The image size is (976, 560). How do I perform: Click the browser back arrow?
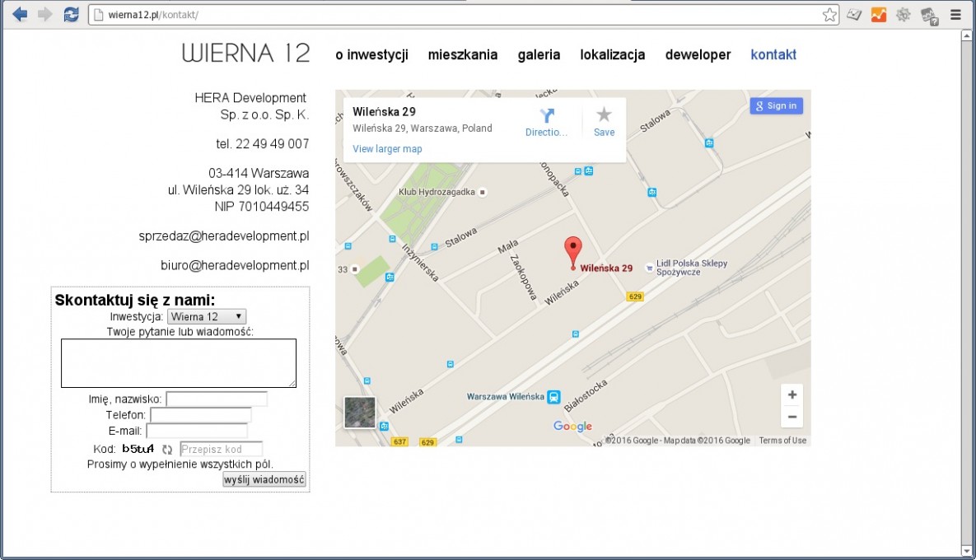20,14
